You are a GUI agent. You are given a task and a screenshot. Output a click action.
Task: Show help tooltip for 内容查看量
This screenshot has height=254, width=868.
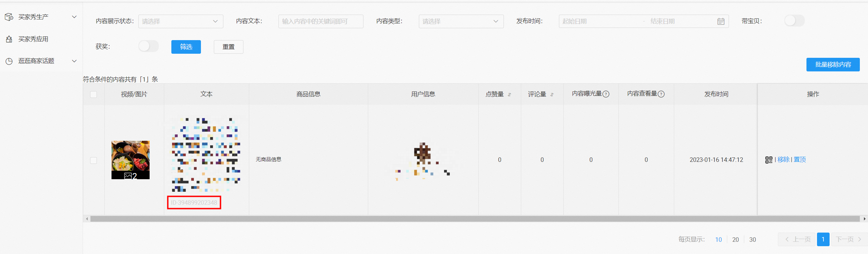point(661,94)
